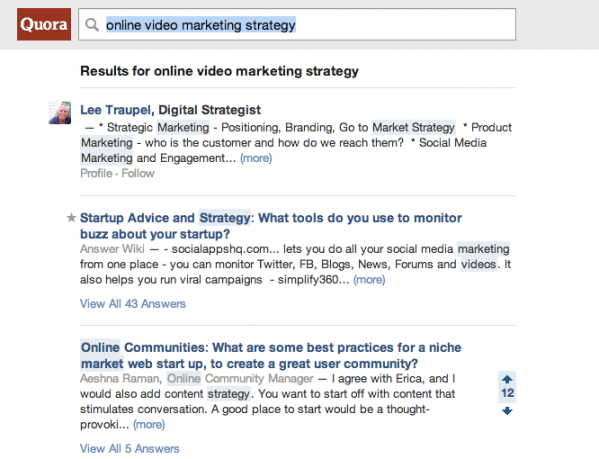Open the Profile link under Lee Traupel

tap(96, 173)
